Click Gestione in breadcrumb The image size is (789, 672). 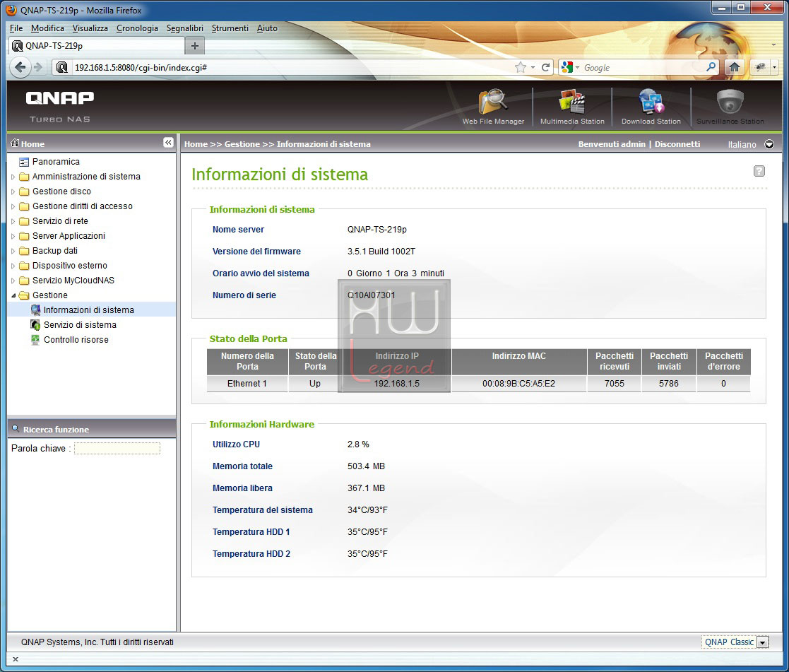pos(242,144)
